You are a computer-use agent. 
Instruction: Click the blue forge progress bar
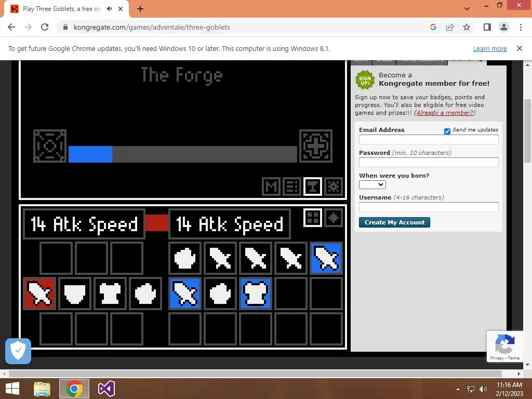(90, 154)
